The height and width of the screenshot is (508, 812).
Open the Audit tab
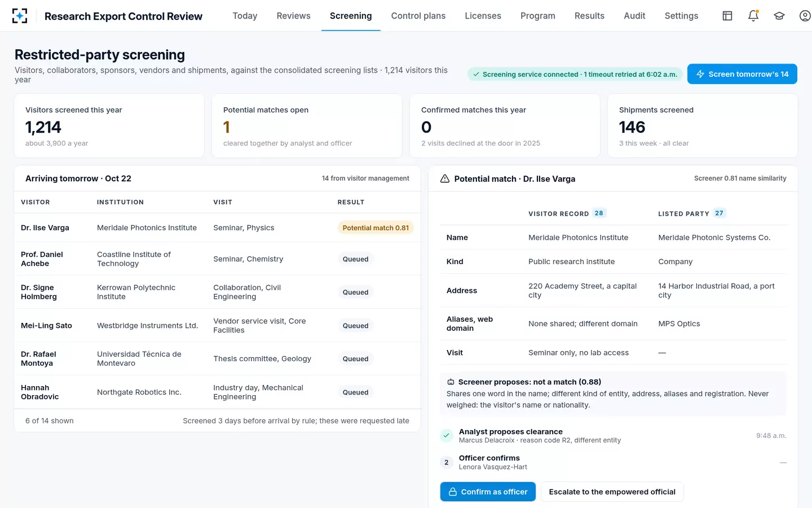coord(634,16)
